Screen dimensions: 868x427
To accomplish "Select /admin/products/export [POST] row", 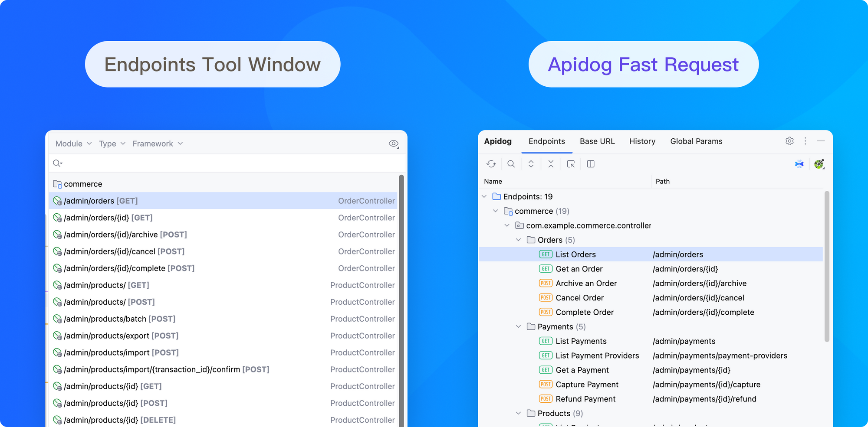I will click(x=223, y=336).
